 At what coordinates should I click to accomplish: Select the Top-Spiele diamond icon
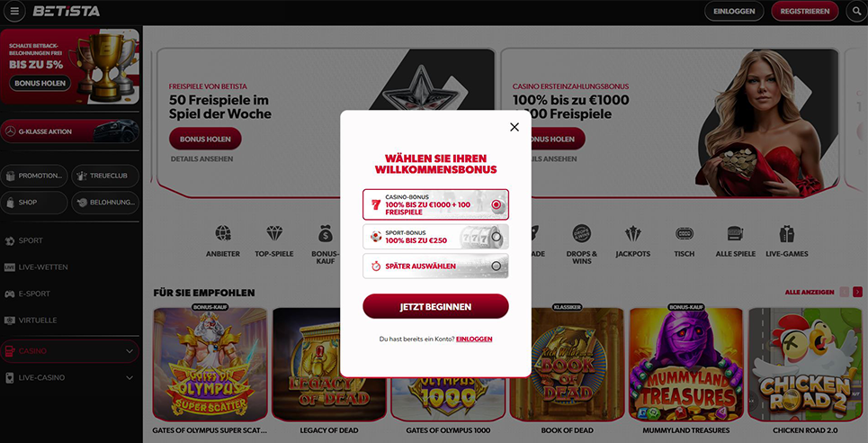[274, 233]
